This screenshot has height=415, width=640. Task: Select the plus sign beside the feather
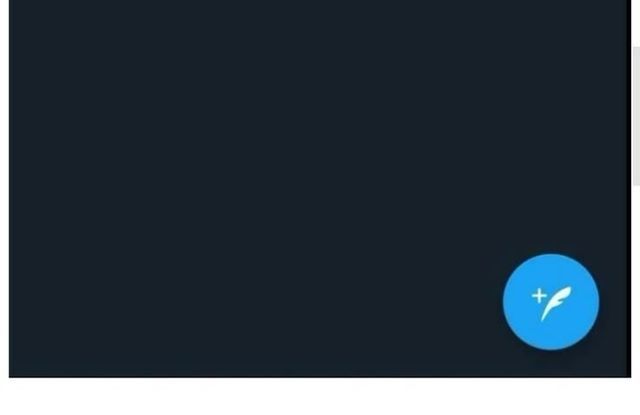click(539, 295)
